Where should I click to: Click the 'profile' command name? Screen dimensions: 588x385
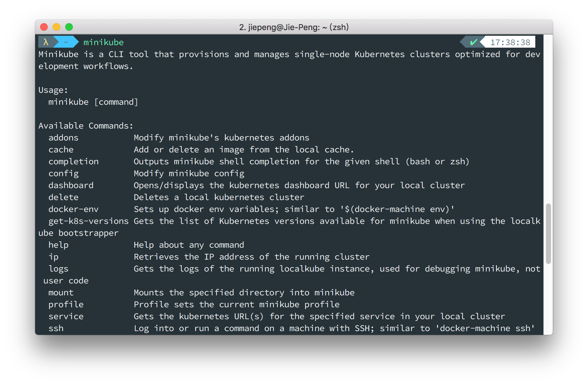click(66, 305)
